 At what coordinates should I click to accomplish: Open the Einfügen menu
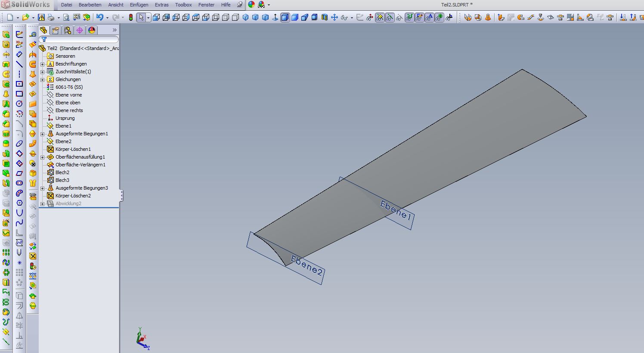[139, 5]
